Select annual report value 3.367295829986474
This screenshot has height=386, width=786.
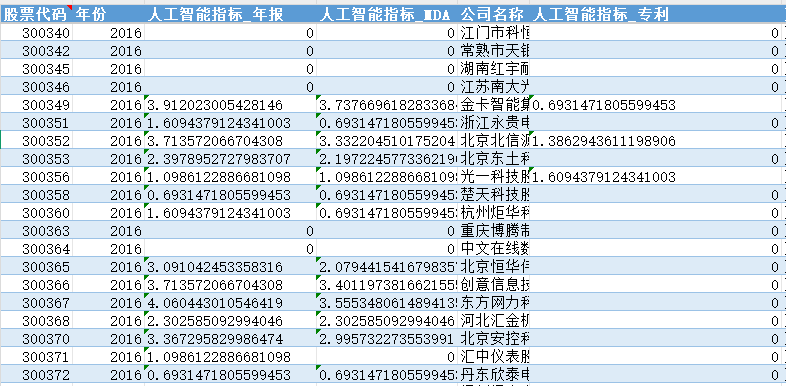click(x=231, y=338)
